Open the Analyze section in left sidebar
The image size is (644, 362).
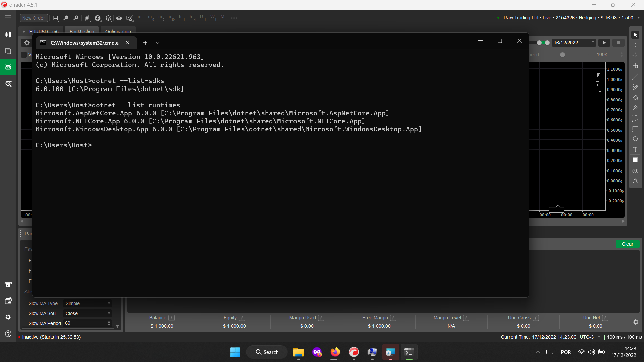point(8,84)
